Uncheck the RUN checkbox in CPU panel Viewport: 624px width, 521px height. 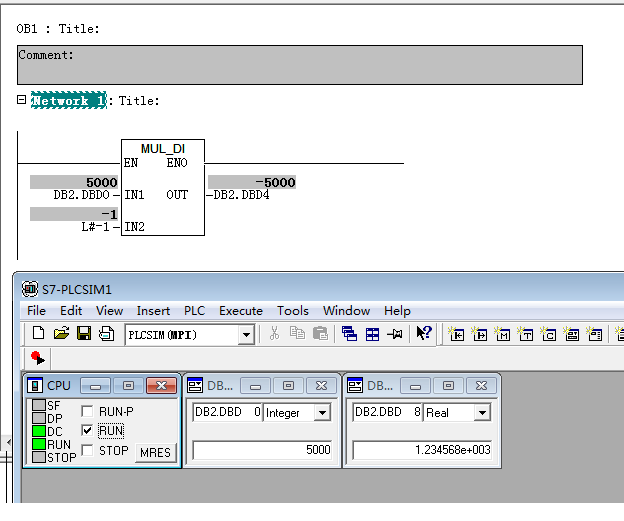tap(87, 430)
